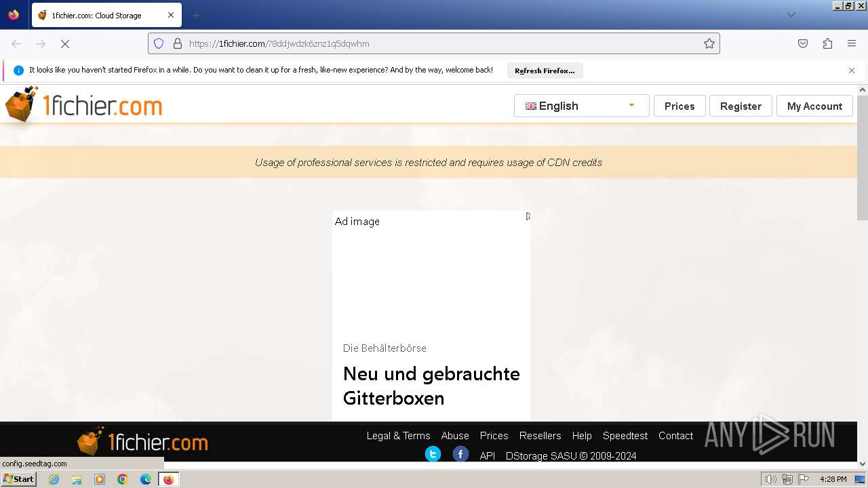
Task: Open File Explorer from the taskbar
Action: tap(77, 479)
